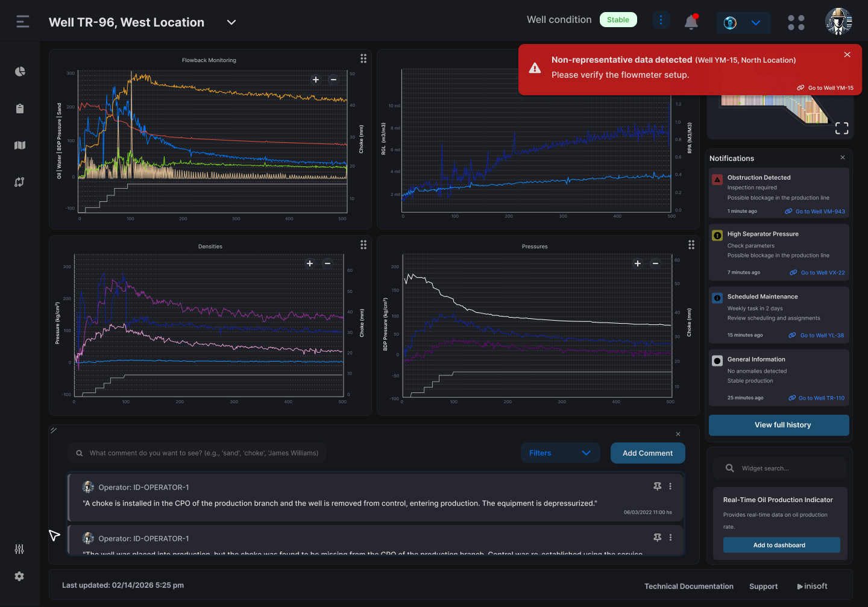Click the comments panel resize handle icon
The height and width of the screenshot is (607, 868).
coord(54,430)
